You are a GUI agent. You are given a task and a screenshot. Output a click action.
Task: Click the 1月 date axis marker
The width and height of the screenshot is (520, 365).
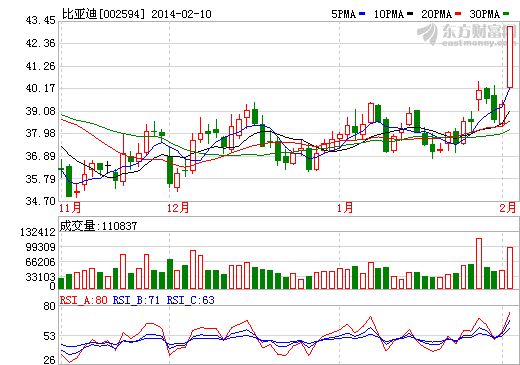coord(345,208)
